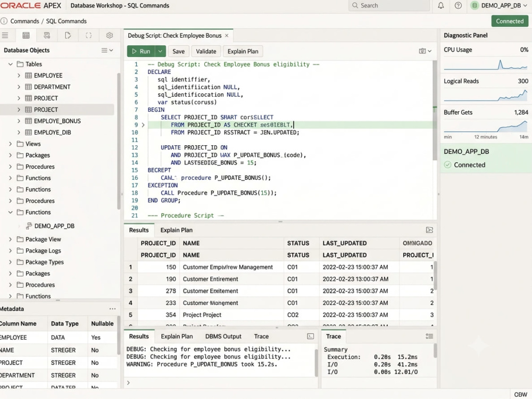
Task: Click the Database Objects tree scrollbar
Action: tap(119, 141)
